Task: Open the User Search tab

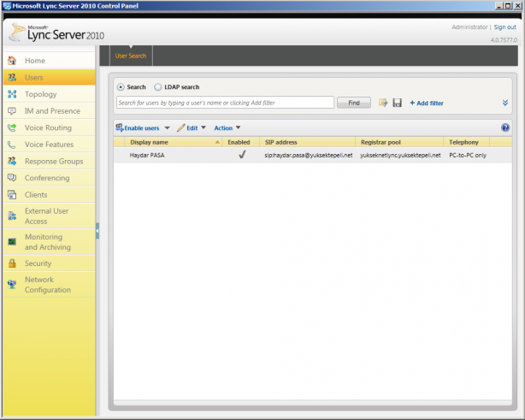Action: [x=131, y=56]
